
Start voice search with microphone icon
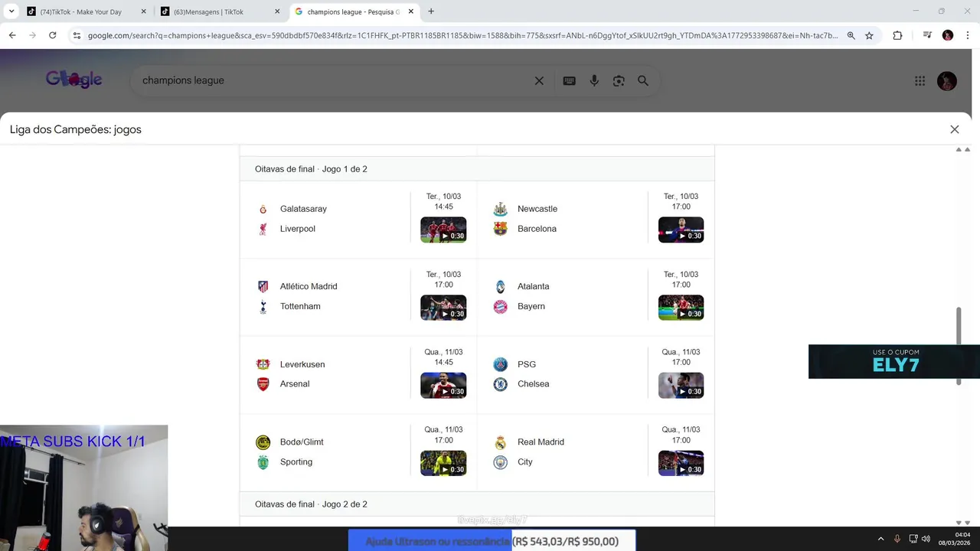click(594, 80)
